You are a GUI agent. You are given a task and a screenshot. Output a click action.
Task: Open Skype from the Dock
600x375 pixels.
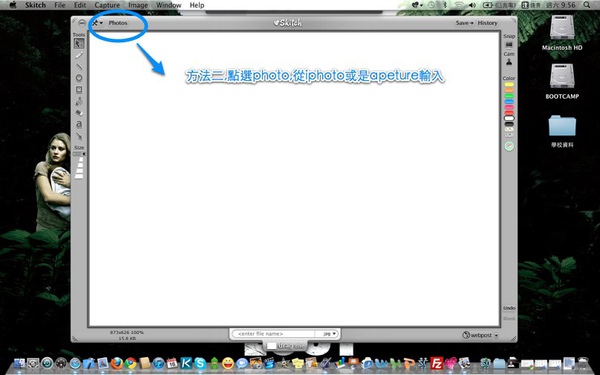(200, 363)
